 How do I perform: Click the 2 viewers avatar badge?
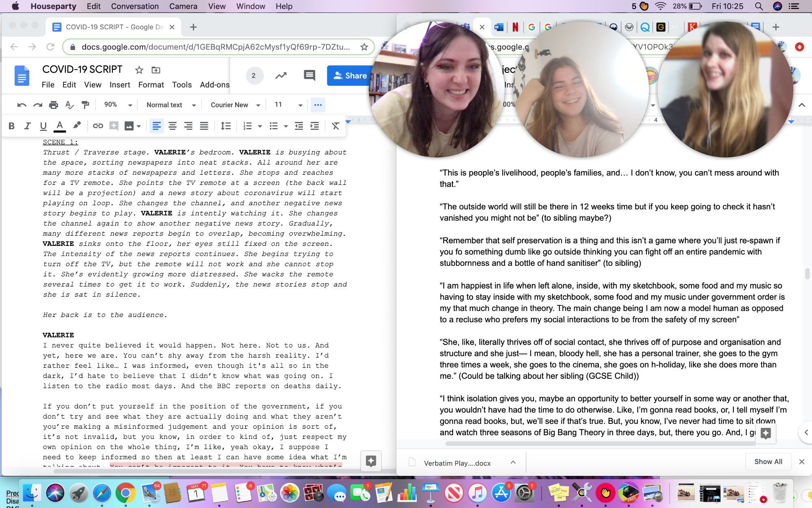(x=254, y=76)
